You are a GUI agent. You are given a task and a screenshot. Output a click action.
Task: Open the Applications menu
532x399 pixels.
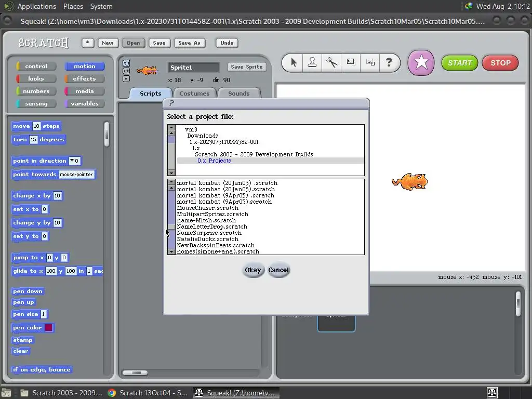coord(37,6)
